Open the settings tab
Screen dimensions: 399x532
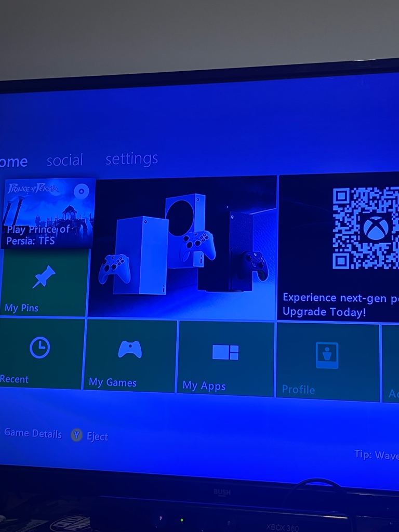131,159
